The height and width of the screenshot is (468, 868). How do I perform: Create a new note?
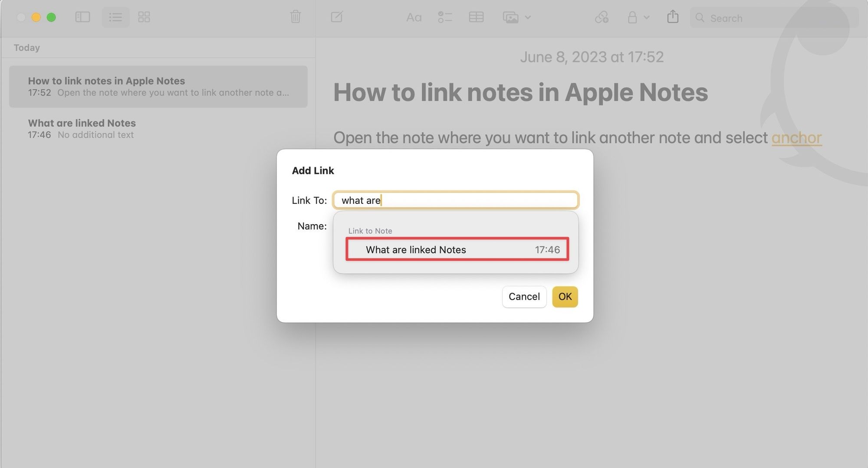(x=337, y=17)
